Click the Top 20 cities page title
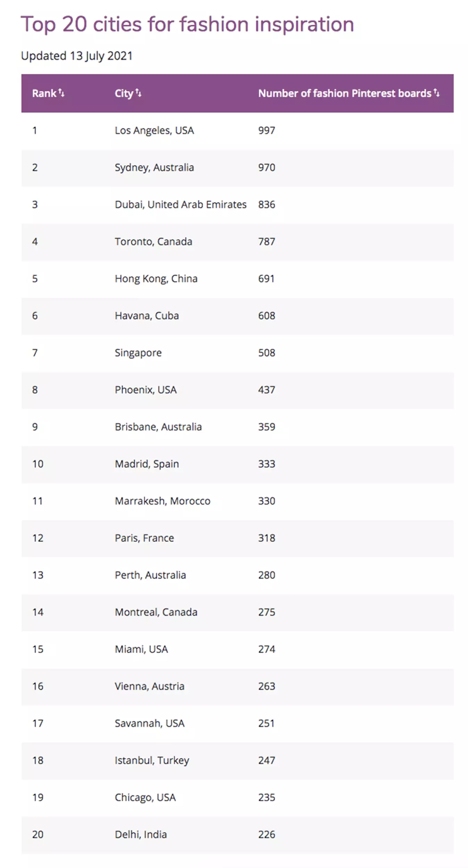Image resolution: width=468 pixels, height=868 pixels. coord(188,24)
